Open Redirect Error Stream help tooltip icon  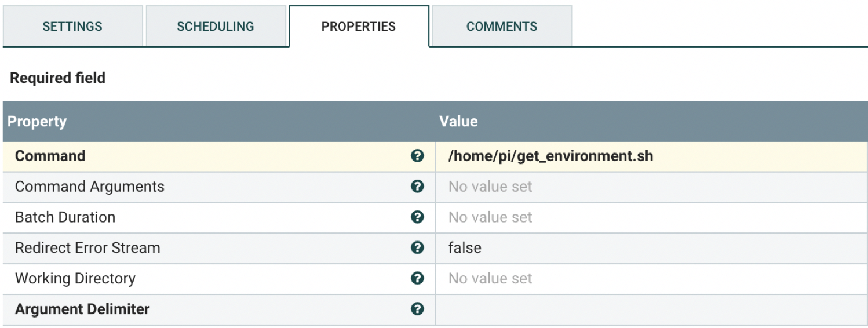point(417,248)
